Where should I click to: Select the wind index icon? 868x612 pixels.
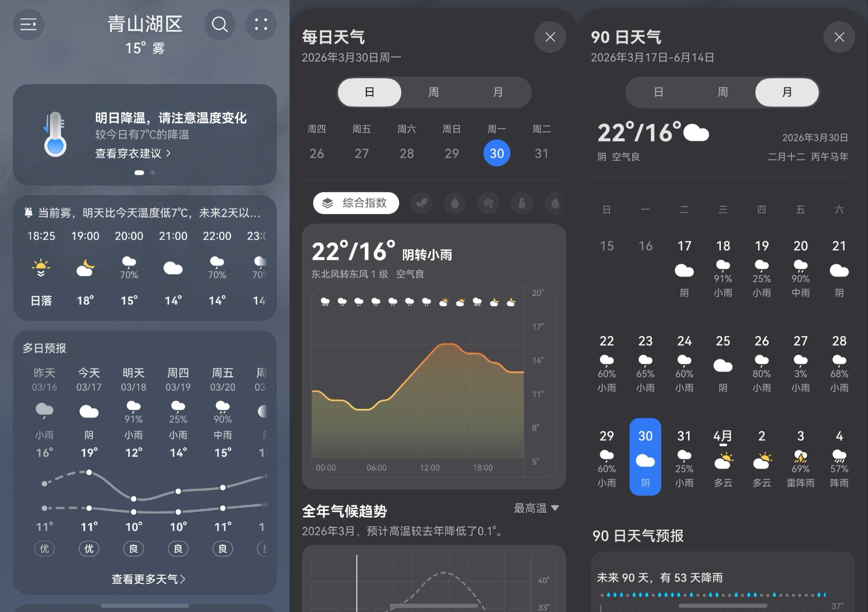pyautogui.click(x=489, y=204)
